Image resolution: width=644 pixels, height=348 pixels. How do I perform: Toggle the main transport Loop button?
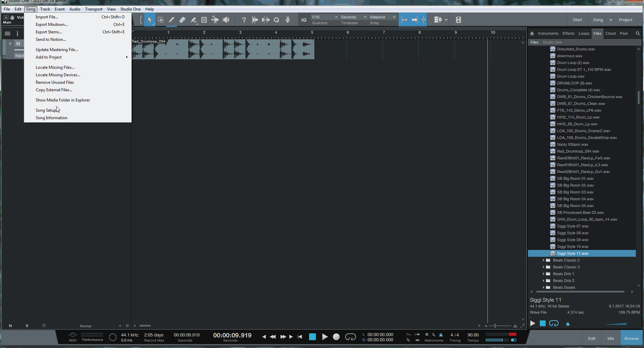click(350, 337)
